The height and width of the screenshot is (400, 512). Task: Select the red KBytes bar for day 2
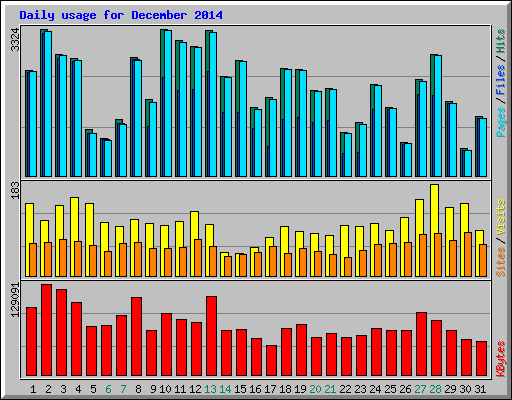coord(46,330)
